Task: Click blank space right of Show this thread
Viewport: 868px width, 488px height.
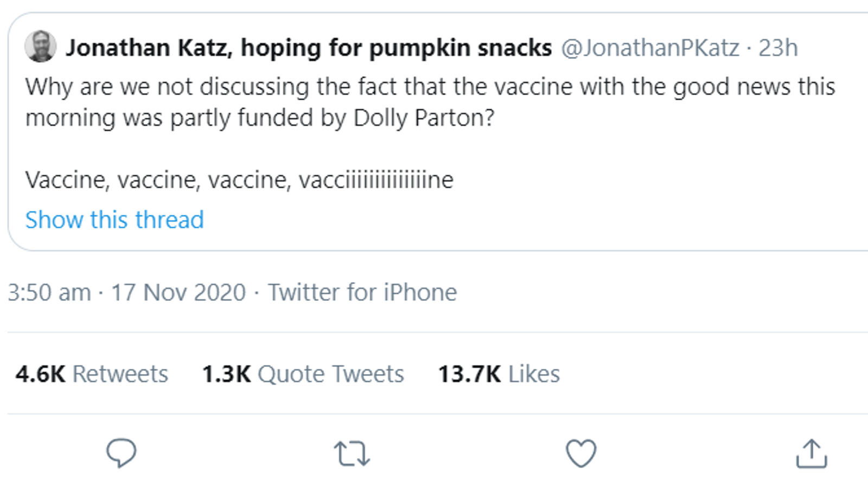Action: pos(488,220)
